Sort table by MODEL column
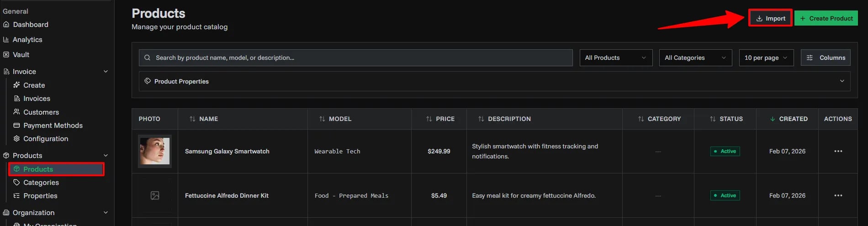Image resolution: width=868 pixels, height=226 pixels. pos(335,119)
